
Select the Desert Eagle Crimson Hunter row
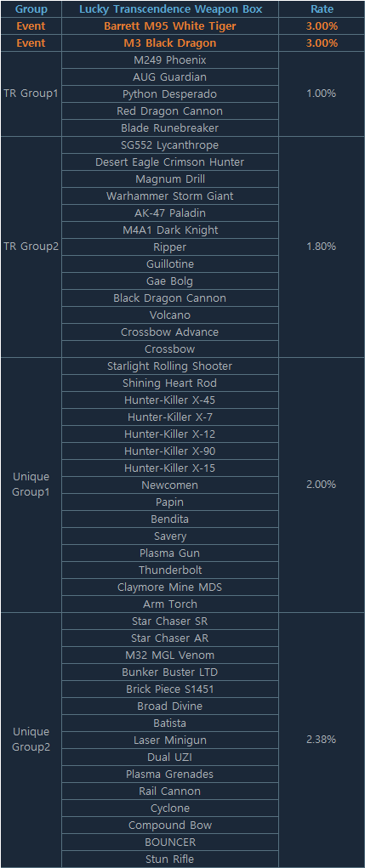(x=169, y=162)
